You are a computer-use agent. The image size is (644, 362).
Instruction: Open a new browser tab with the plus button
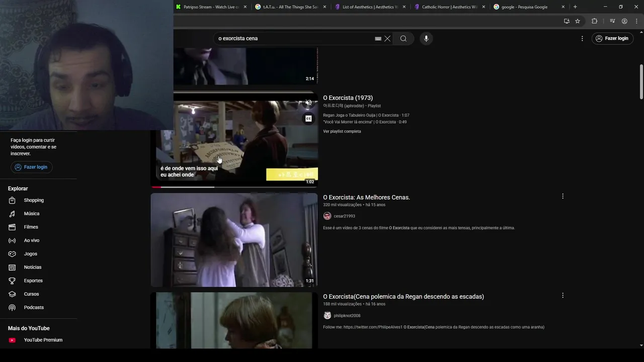click(x=575, y=7)
